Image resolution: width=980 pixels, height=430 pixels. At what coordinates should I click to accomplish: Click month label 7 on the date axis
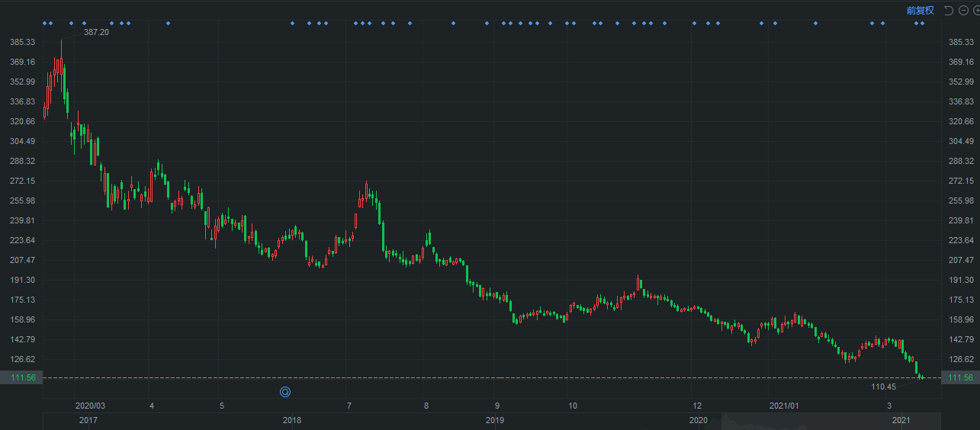pos(348,406)
